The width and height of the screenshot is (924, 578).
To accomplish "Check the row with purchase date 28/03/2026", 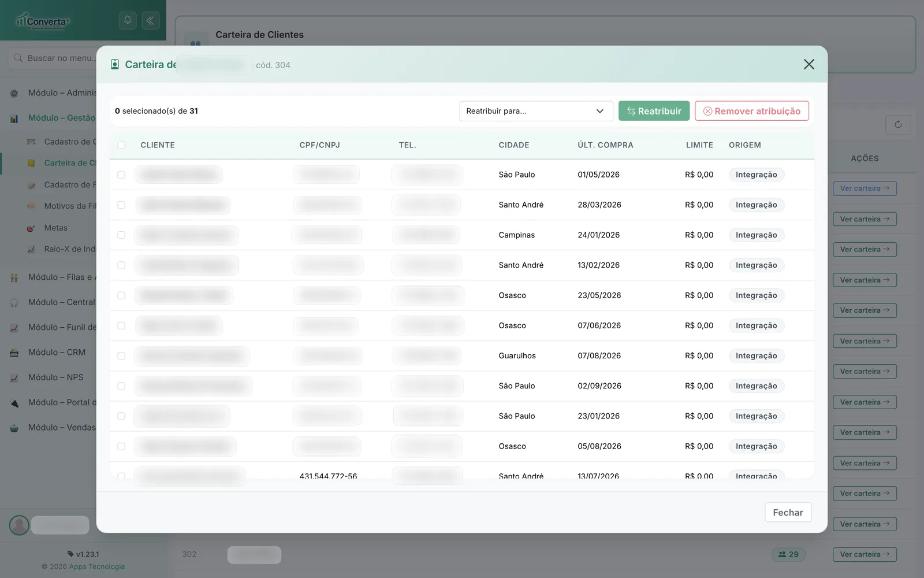I will tap(121, 205).
